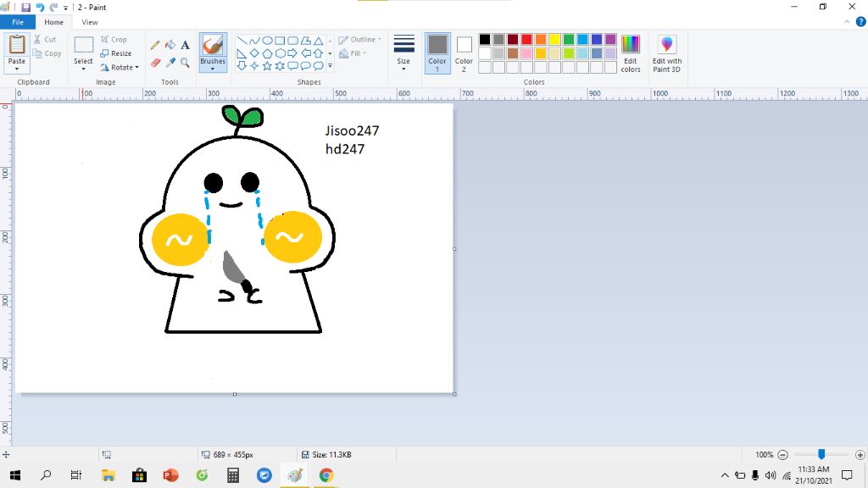Click the Brushes tool icon

coord(213,45)
